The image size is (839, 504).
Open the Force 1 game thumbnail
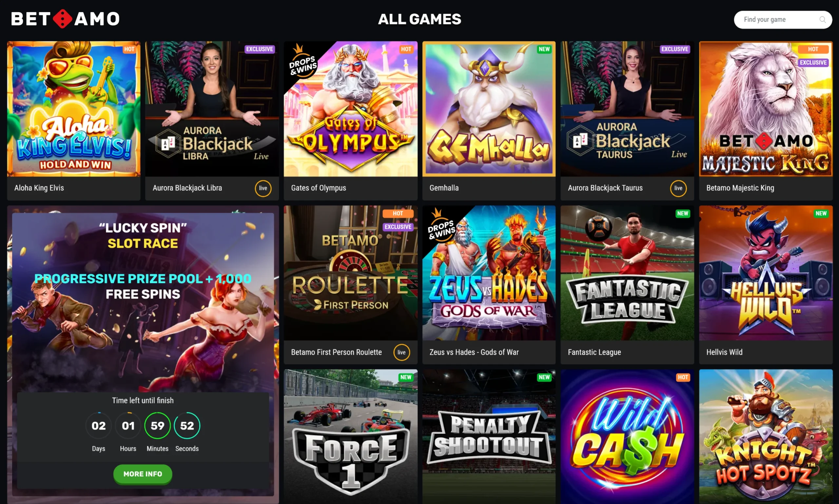click(x=351, y=436)
